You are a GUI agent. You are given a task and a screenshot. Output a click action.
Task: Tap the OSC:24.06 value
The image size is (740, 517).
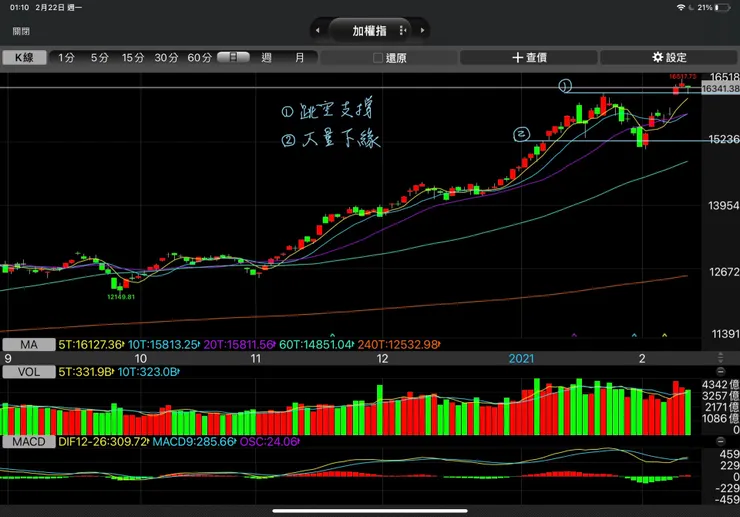point(269,442)
